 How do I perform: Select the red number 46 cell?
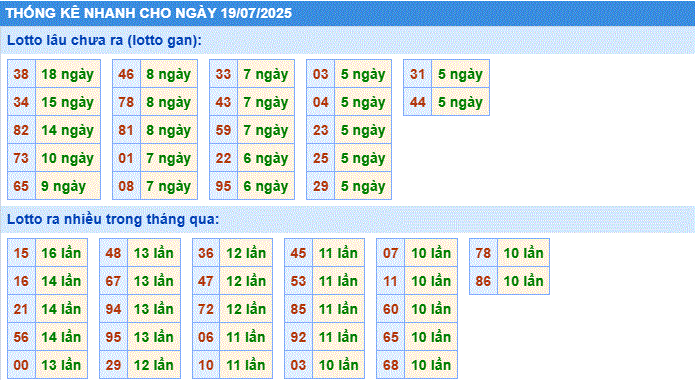point(126,74)
